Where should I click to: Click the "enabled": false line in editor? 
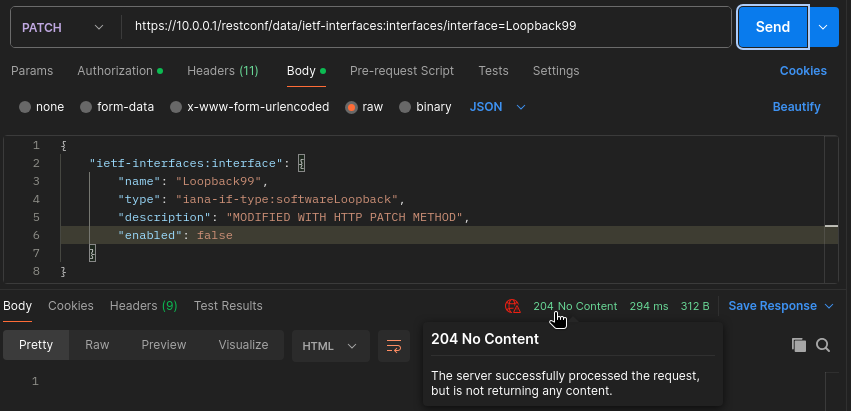click(x=175, y=235)
